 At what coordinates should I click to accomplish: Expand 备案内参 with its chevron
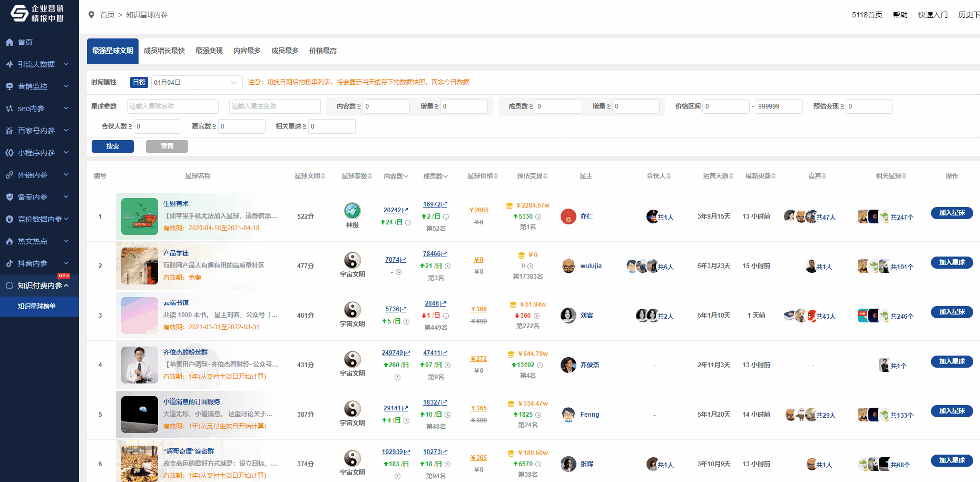pos(66,197)
